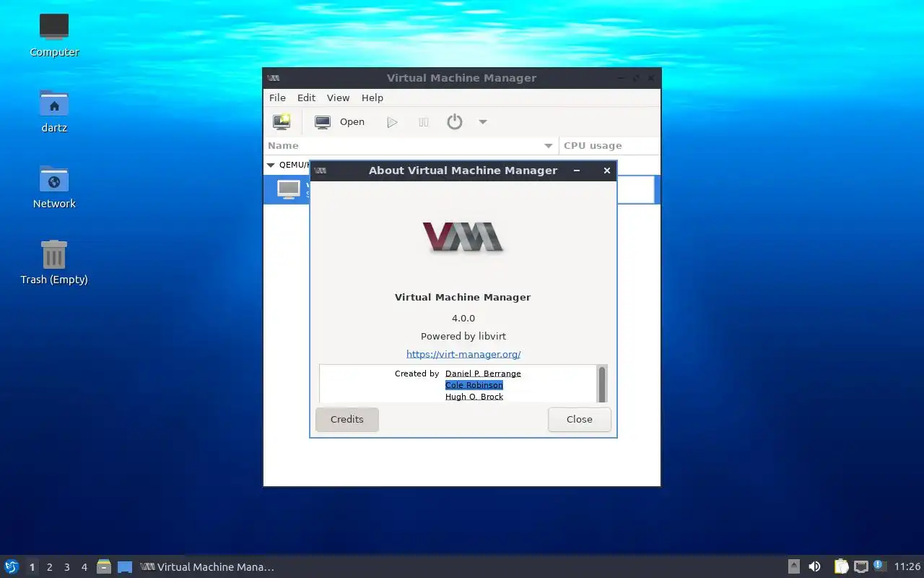Click Virtual Machine Manager window menu icon
924x578 pixels.
tap(274, 78)
